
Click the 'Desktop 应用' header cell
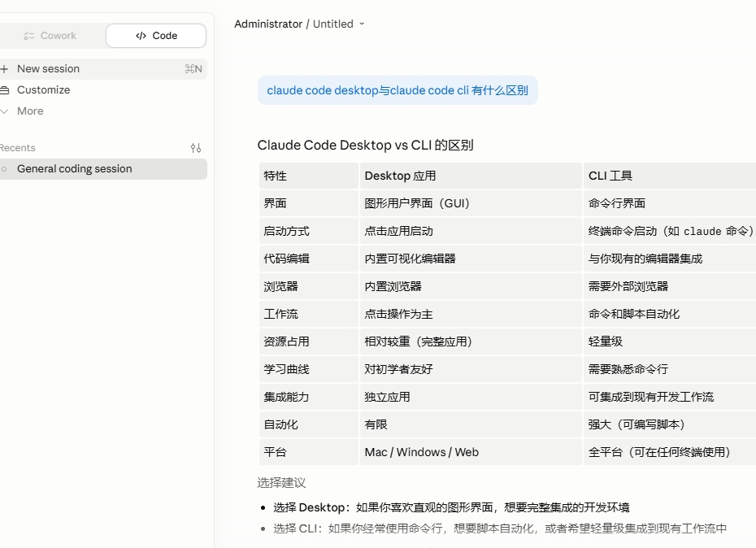pyautogui.click(x=471, y=176)
